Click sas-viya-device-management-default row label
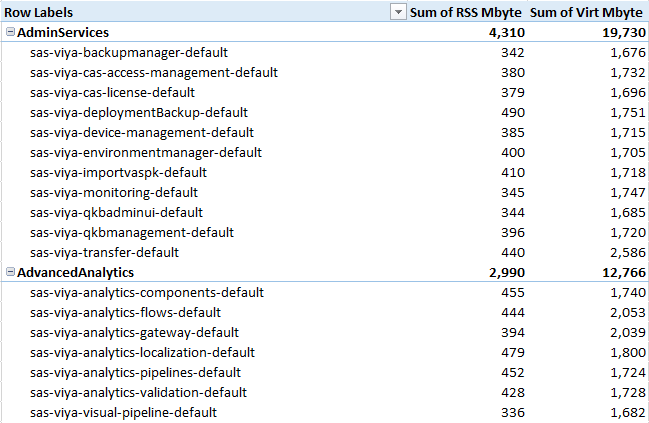The width and height of the screenshot is (649, 423). coord(142,132)
